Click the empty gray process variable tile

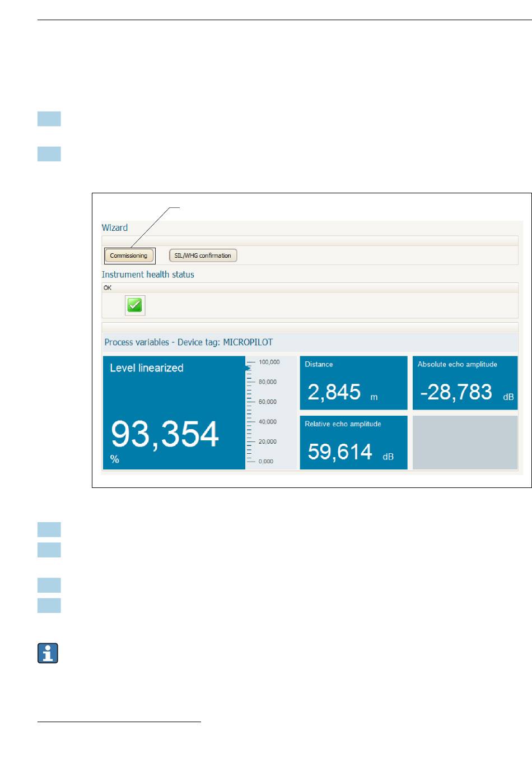click(x=465, y=442)
